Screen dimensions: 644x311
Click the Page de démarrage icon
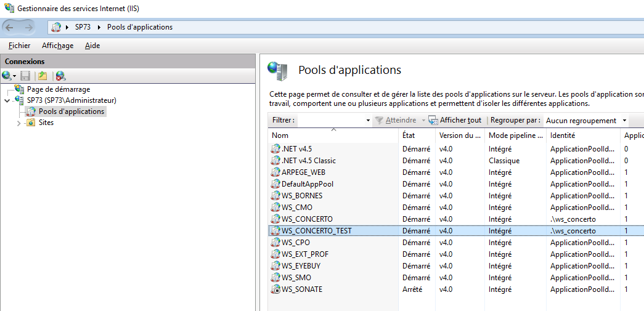(x=19, y=89)
